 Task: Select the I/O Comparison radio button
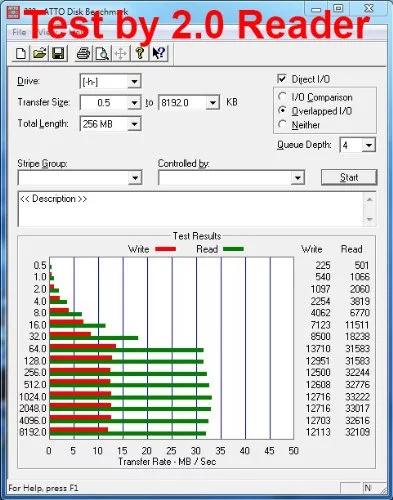tap(282, 97)
